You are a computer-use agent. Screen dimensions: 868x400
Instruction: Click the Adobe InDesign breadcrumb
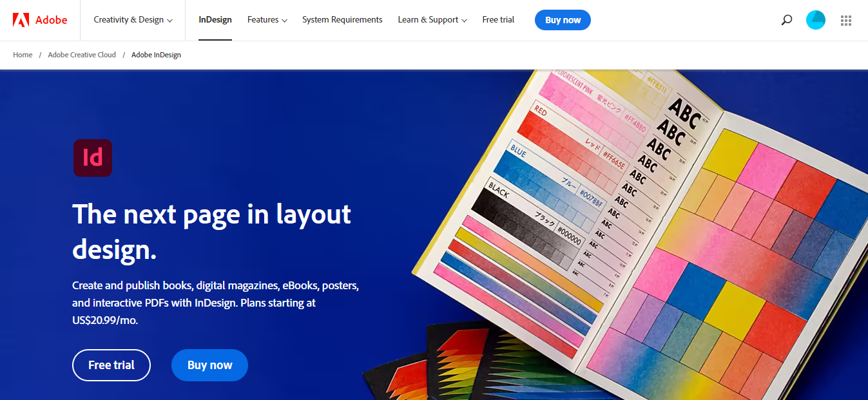(156, 55)
